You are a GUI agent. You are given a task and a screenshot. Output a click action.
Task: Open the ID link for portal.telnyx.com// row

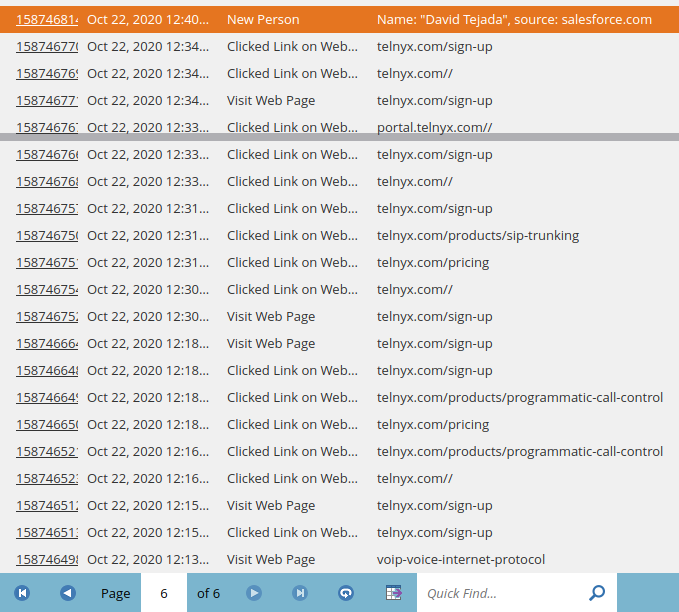[47, 127]
